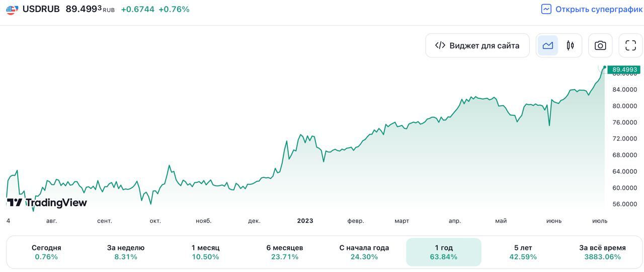Select the 'Сегодня' time range

coord(46,252)
